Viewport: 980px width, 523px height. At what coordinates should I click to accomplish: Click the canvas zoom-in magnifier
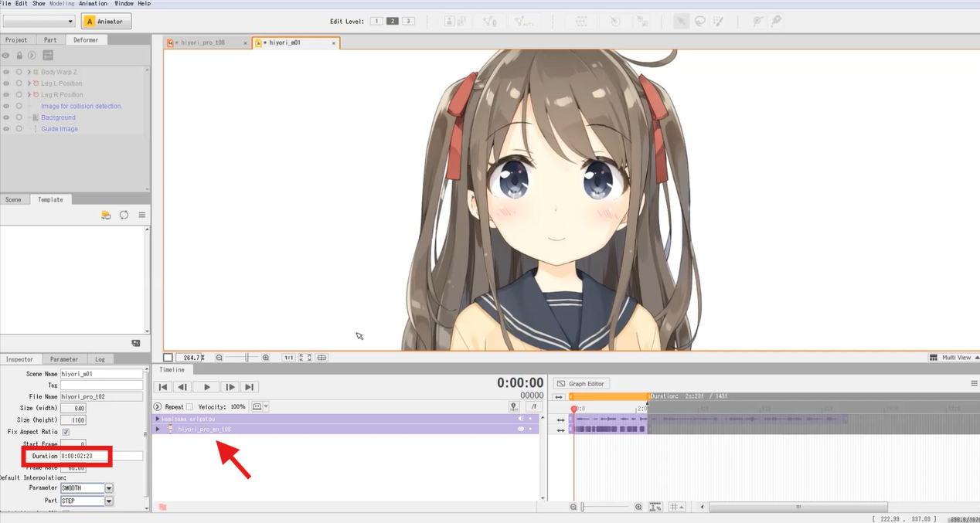pos(266,358)
